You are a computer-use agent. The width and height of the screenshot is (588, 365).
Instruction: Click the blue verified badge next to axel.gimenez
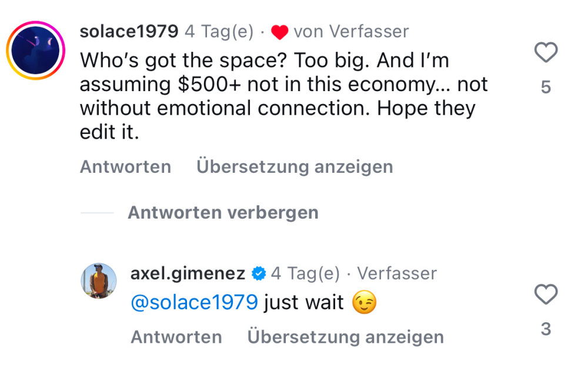click(259, 273)
